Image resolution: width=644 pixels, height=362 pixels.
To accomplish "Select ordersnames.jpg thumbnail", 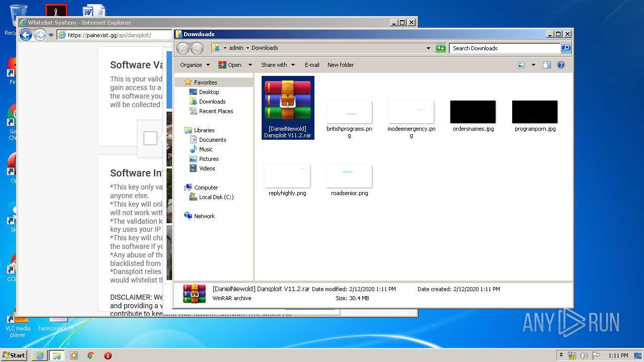I will click(473, 116).
